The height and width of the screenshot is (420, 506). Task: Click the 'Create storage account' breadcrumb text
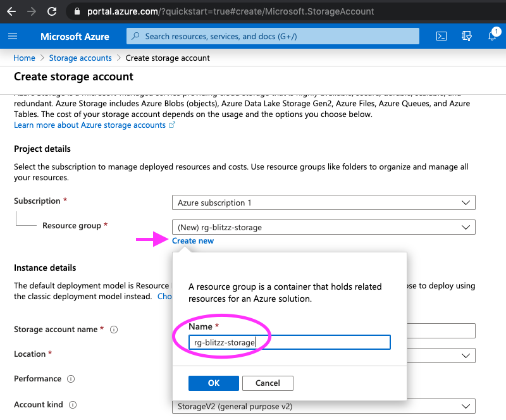click(x=168, y=58)
